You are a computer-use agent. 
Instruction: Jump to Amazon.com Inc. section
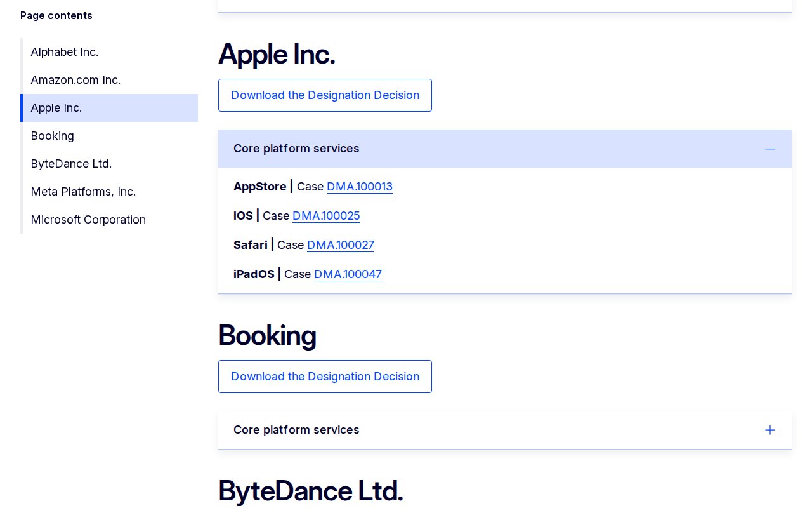(75, 80)
